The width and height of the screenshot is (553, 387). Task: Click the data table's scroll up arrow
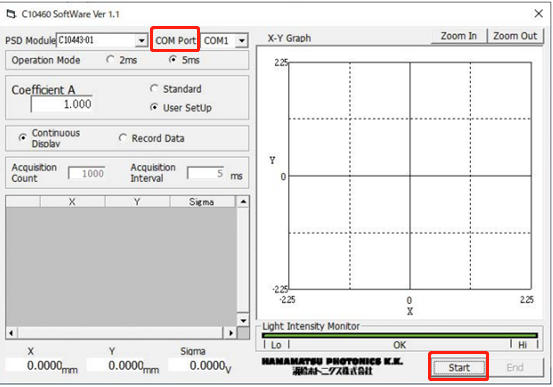243,202
